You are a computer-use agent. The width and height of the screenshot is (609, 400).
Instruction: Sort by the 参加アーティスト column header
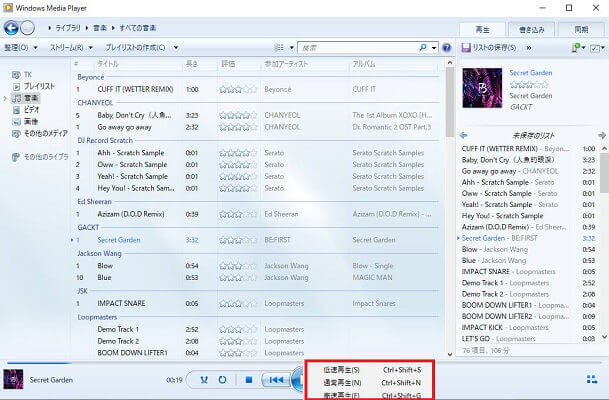[286, 64]
